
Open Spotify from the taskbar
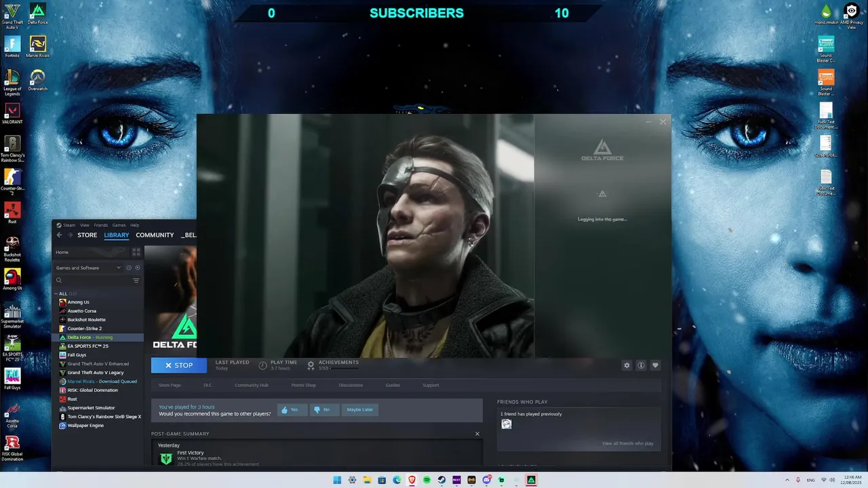[x=427, y=480]
